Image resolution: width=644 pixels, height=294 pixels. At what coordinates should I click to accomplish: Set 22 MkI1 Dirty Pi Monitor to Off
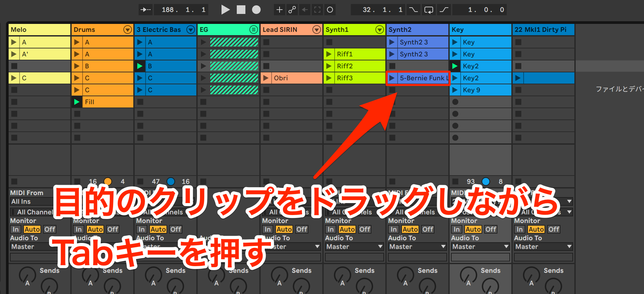[554, 229]
